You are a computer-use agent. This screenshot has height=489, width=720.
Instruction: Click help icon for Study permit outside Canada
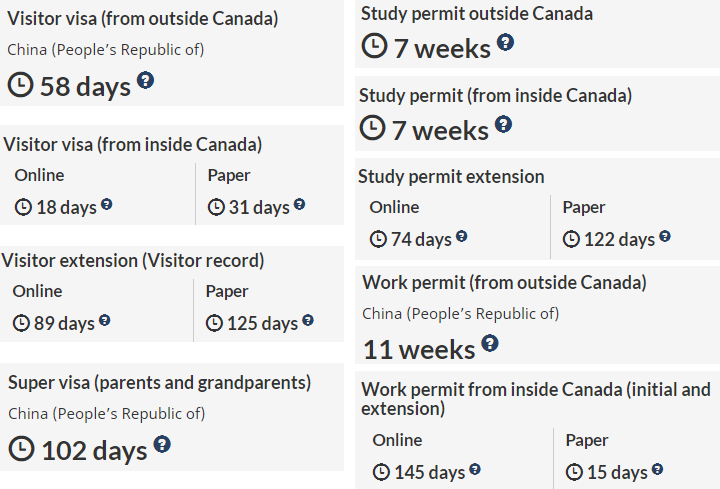506,42
